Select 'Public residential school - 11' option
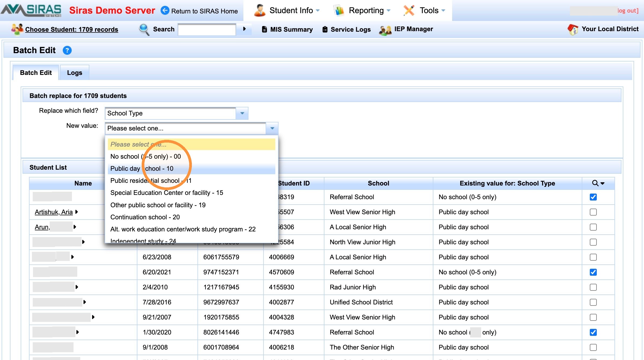 coord(192,181)
